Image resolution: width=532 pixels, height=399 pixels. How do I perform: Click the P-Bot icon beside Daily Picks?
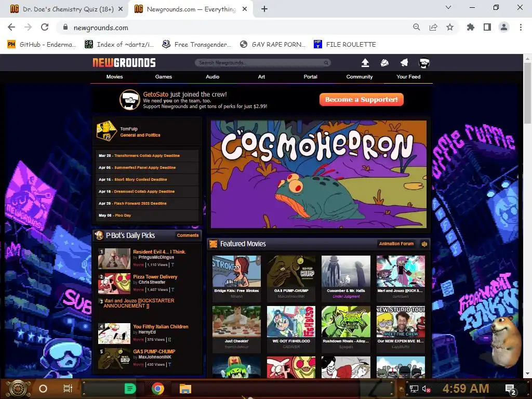click(99, 235)
